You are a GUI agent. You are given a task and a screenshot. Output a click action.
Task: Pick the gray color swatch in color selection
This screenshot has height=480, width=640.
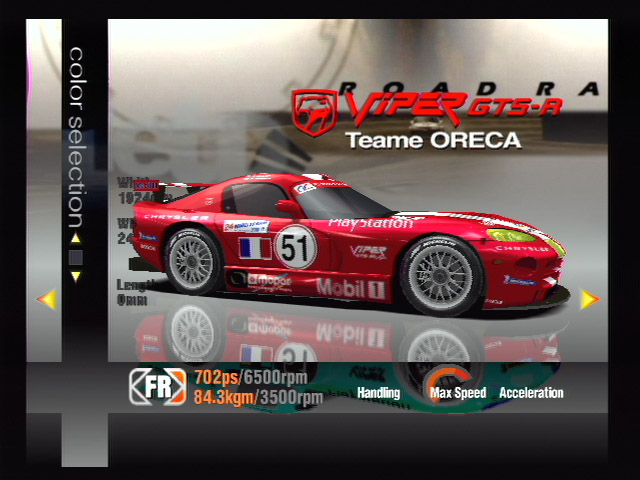76,258
